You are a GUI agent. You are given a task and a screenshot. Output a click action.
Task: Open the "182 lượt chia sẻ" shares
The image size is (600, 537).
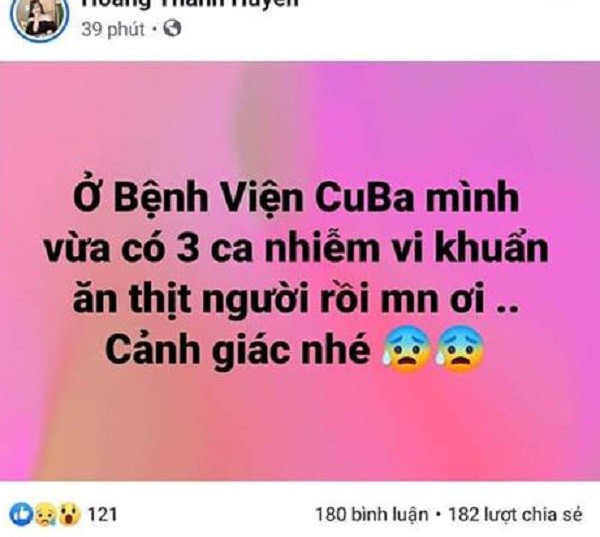pyautogui.click(x=515, y=515)
